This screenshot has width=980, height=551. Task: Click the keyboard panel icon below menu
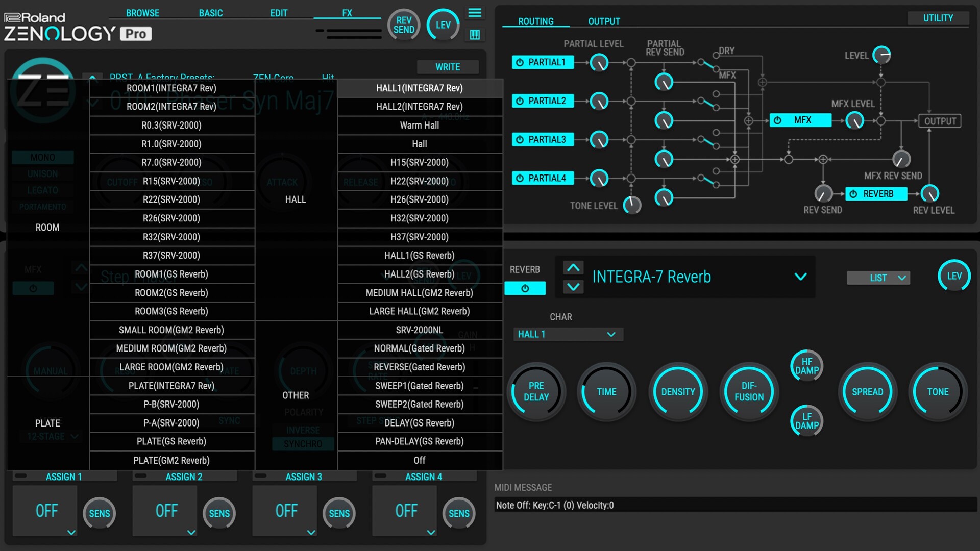coord(475,35)
